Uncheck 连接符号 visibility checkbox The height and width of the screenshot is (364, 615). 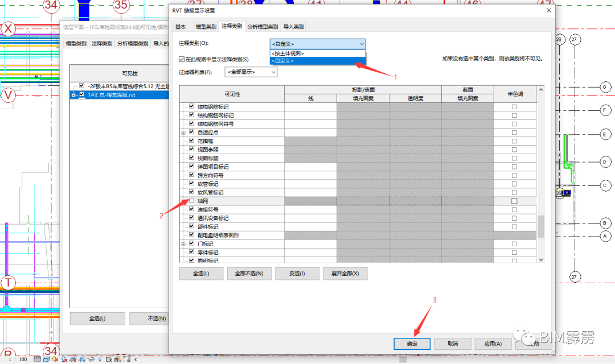click(191, 209)
